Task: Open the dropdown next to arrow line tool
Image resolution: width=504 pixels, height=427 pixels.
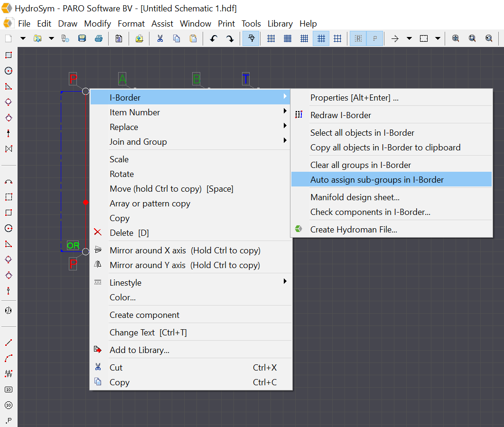Action: (x=409, y=38)
